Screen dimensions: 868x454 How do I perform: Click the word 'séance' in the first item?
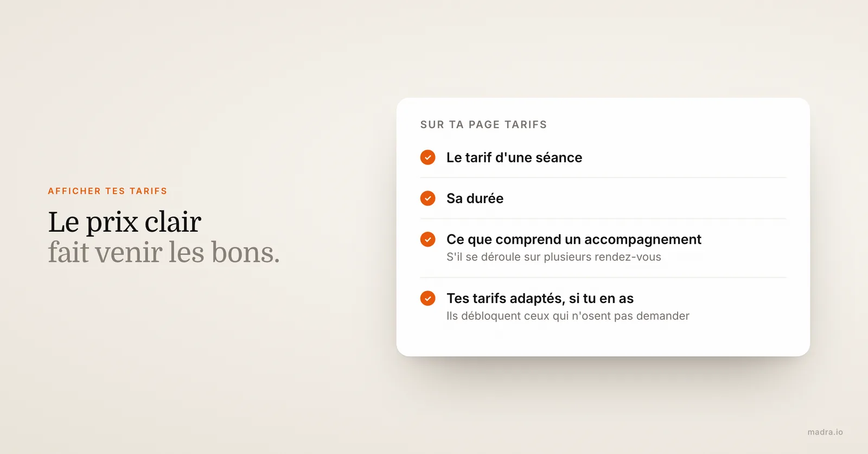[559, 157]
